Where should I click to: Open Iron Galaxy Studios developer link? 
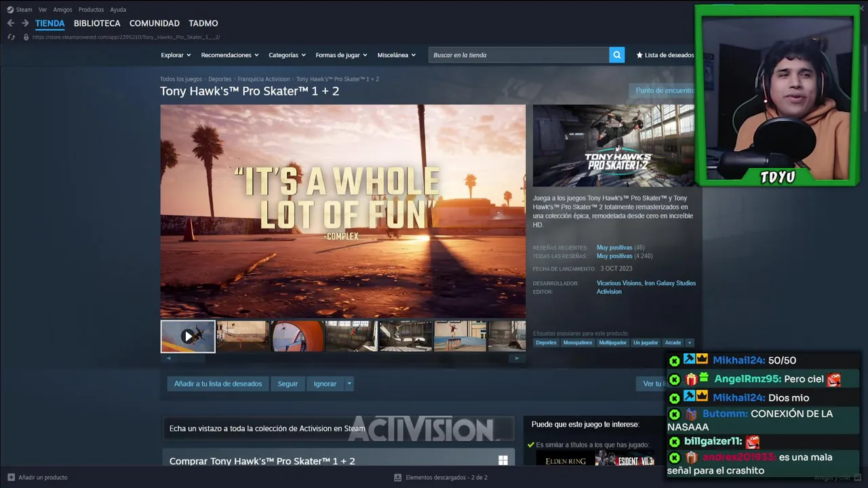[x=670, y=283]
